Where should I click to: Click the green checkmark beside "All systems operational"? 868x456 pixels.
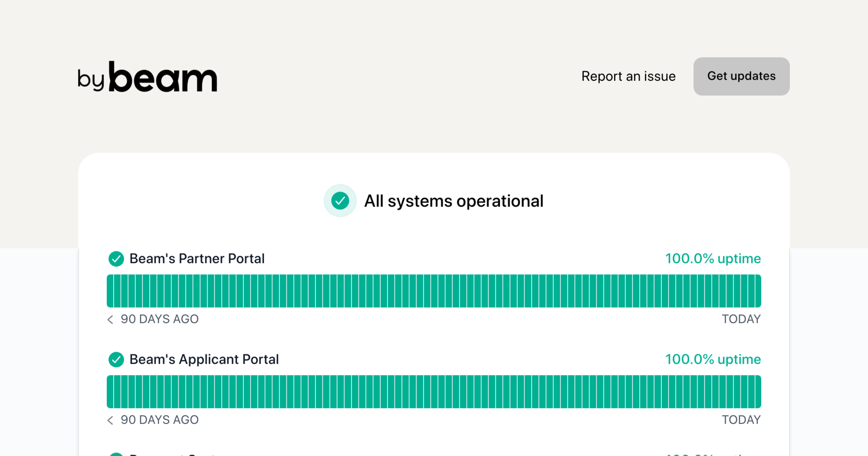click(340, 200)
